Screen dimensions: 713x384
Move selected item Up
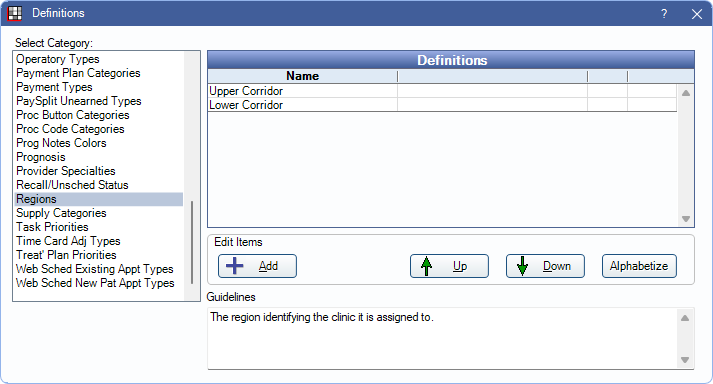pos(449,266)
